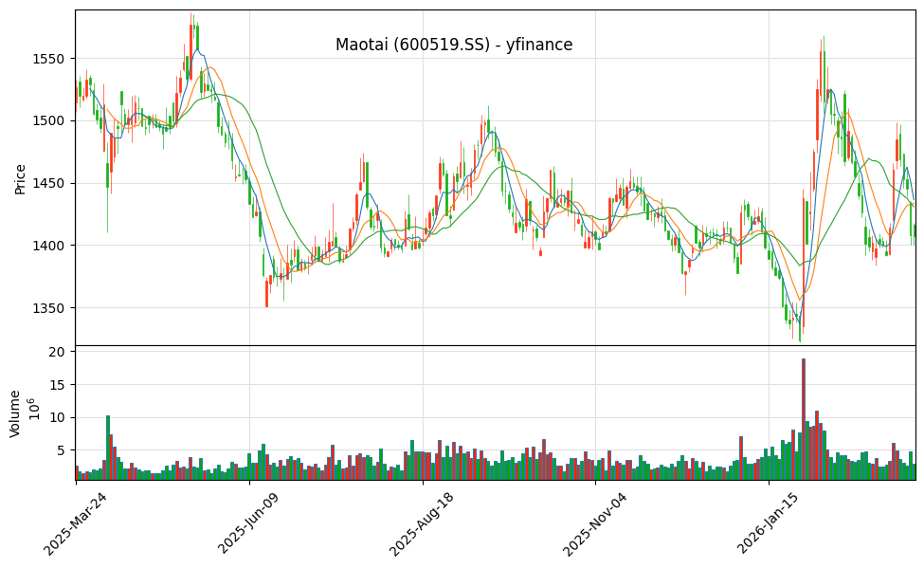The height and width of the screenshot is (568, 924).
Task: Click the 1550 price axis tick
Action: coord(48,59)
